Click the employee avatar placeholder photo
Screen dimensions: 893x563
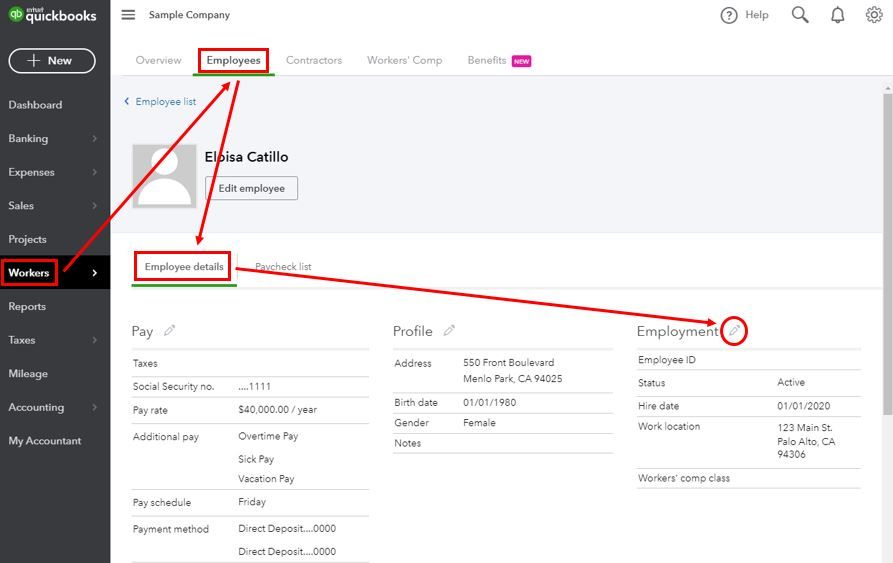(x=165, y=176)
